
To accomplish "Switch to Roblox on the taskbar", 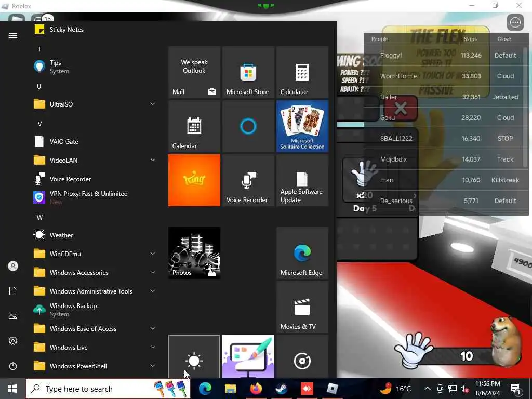I will 332,389.
